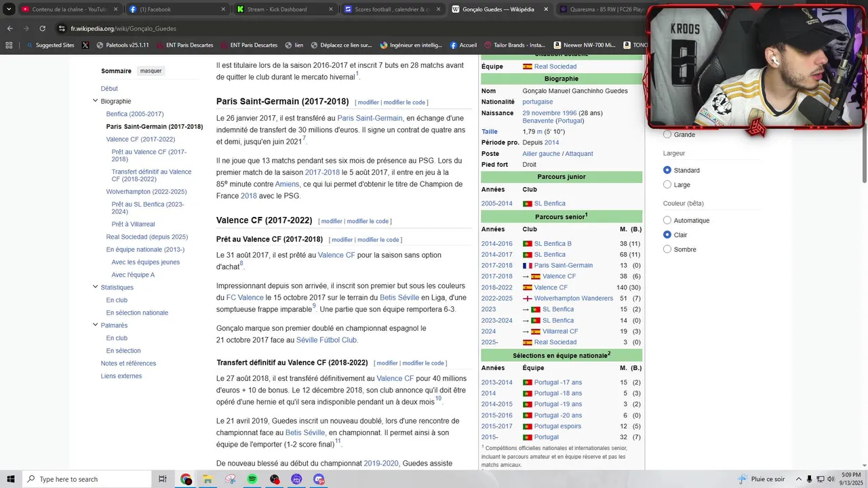This screenshot has height=488, width=868.
Task: Open the apps grid in bookmarks bar
Action: point(9,45)
